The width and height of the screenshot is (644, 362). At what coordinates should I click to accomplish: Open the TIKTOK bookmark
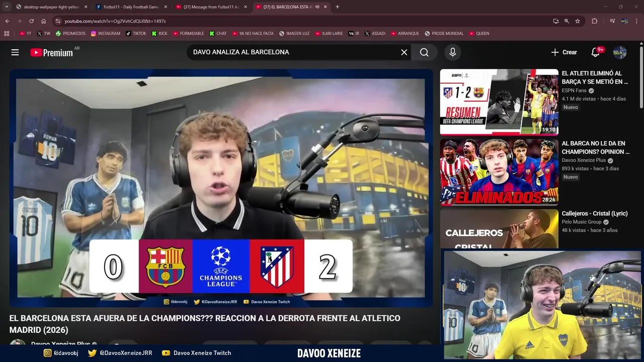click(136, 34)
